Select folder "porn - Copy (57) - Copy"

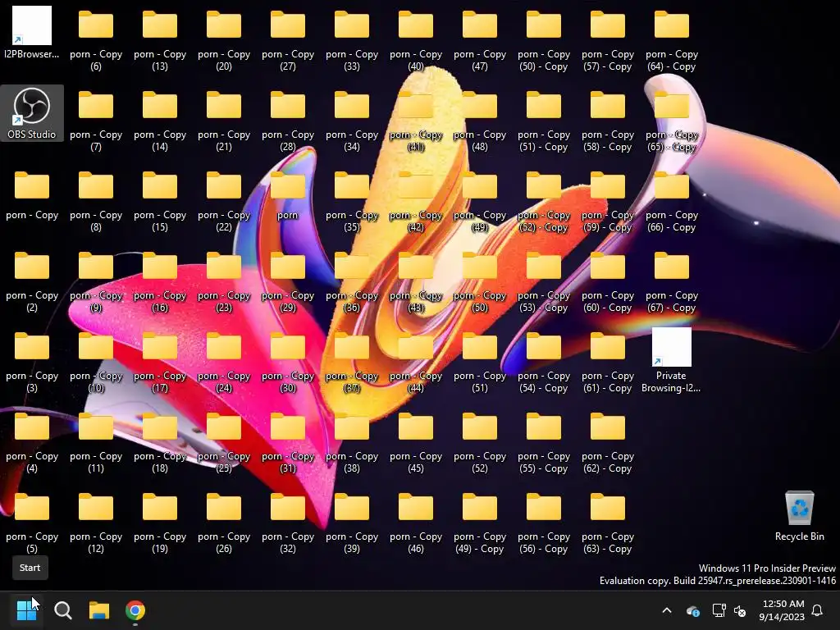608,41
